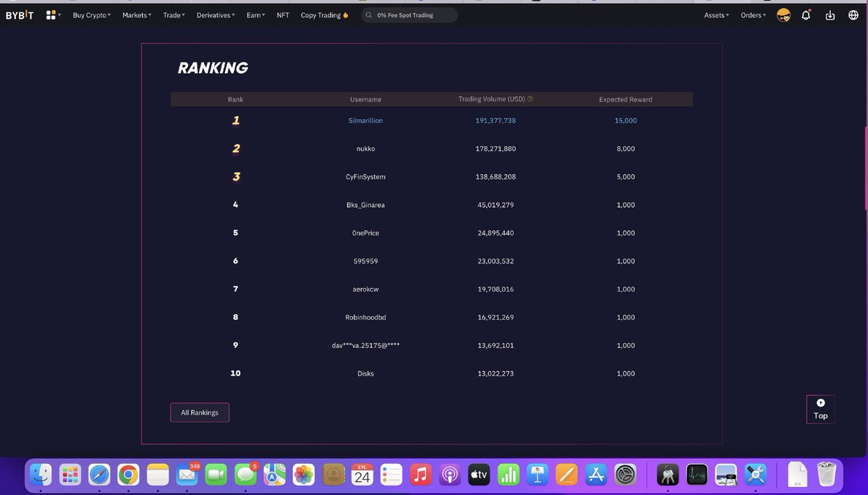Screen dimensions: 868x495
Task: Open Safari from the Dock
Action: pos(99,475)
